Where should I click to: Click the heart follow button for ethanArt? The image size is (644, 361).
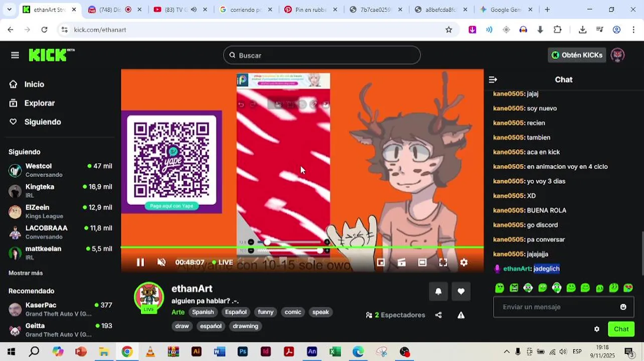pyautogui.click(x=461, y=291)
